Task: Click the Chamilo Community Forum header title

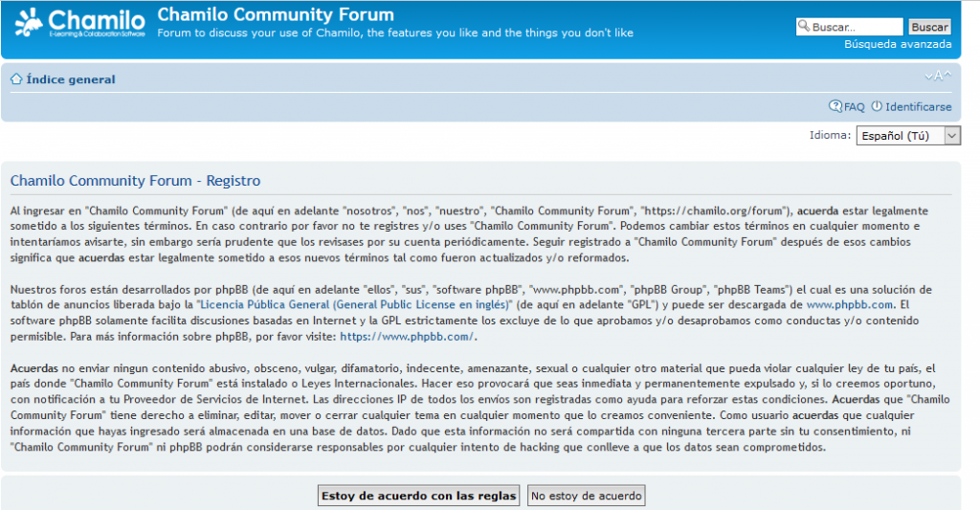Action: coord(276,14)
